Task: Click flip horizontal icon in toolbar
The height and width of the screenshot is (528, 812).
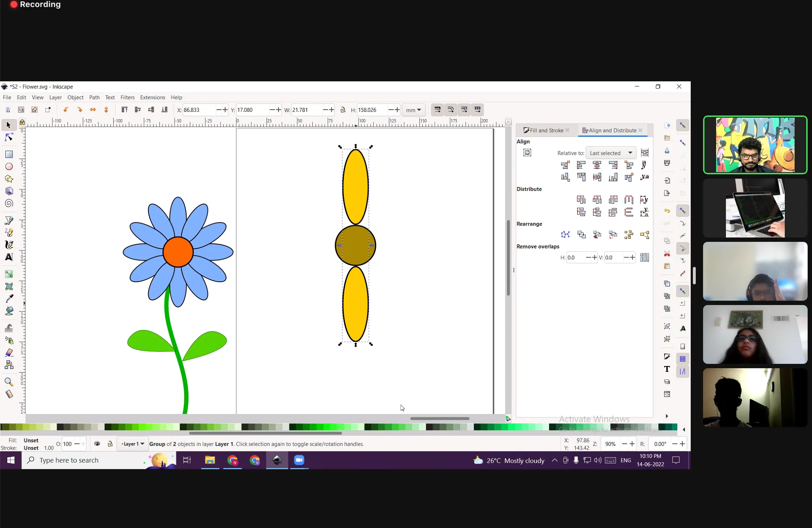Action: [x=93, y=110]
